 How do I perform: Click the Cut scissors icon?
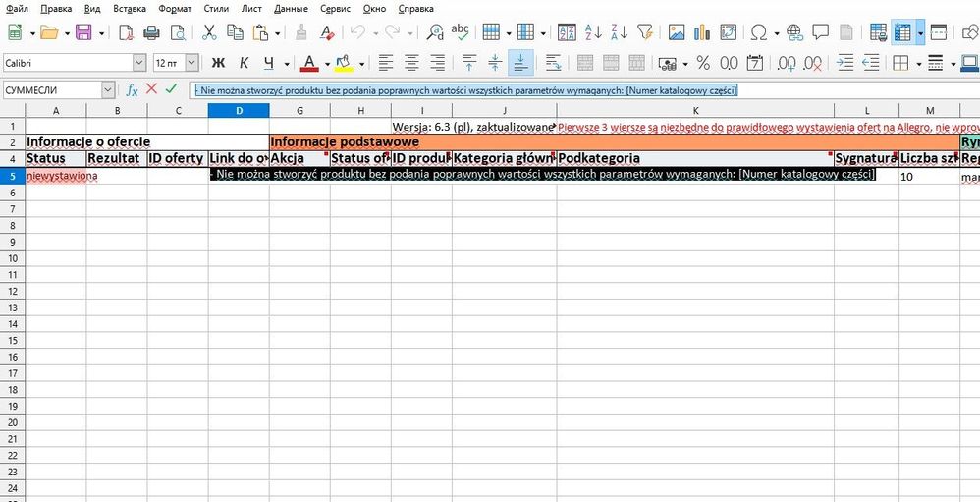[x=209, y=32]
